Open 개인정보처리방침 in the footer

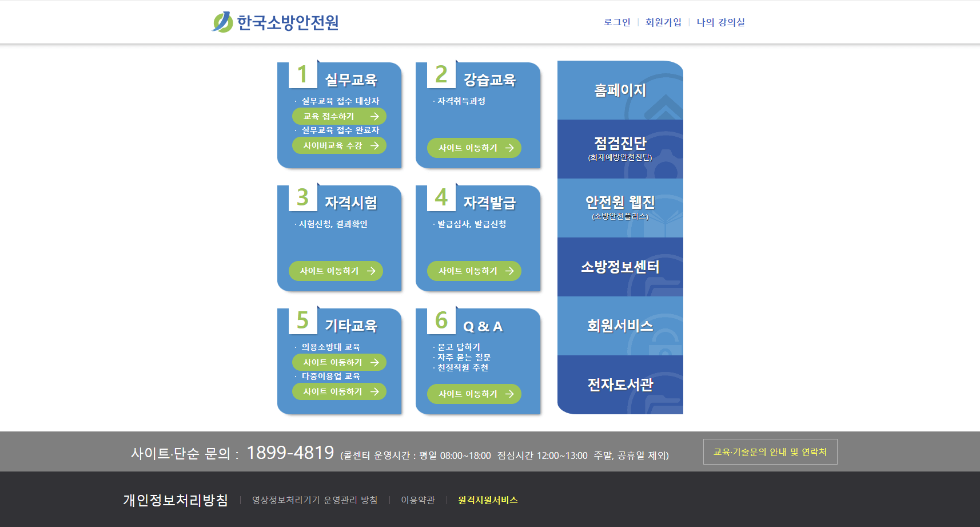pyautogui.click(x=176, y=500)
